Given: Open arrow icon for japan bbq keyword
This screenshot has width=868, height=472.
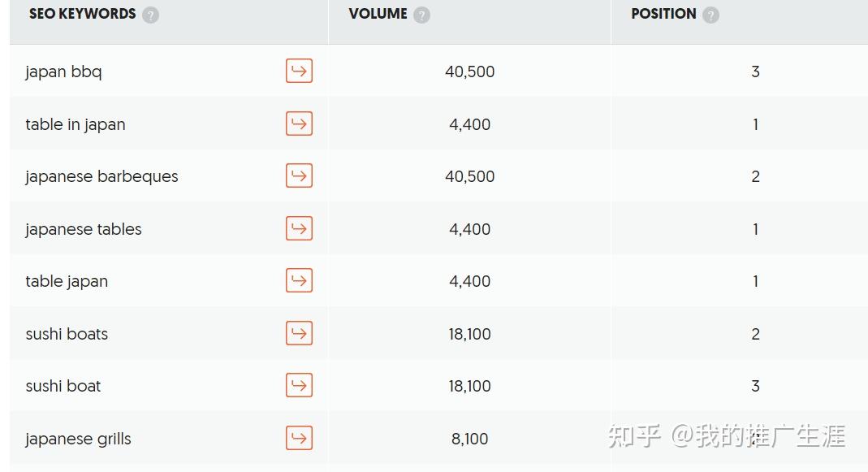Looking at the screenshot, I should coord(299,71).
